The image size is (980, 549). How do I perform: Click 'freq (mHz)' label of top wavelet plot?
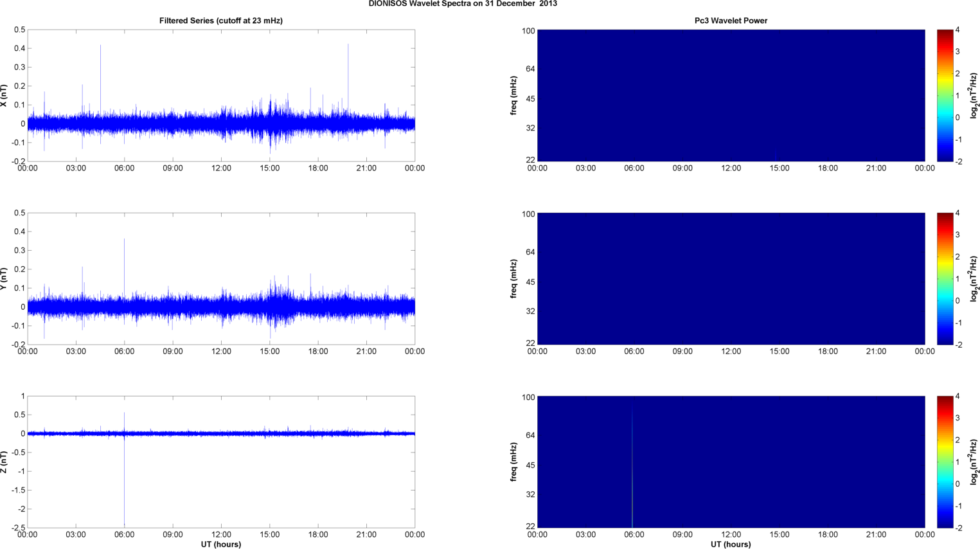(514, 96)
